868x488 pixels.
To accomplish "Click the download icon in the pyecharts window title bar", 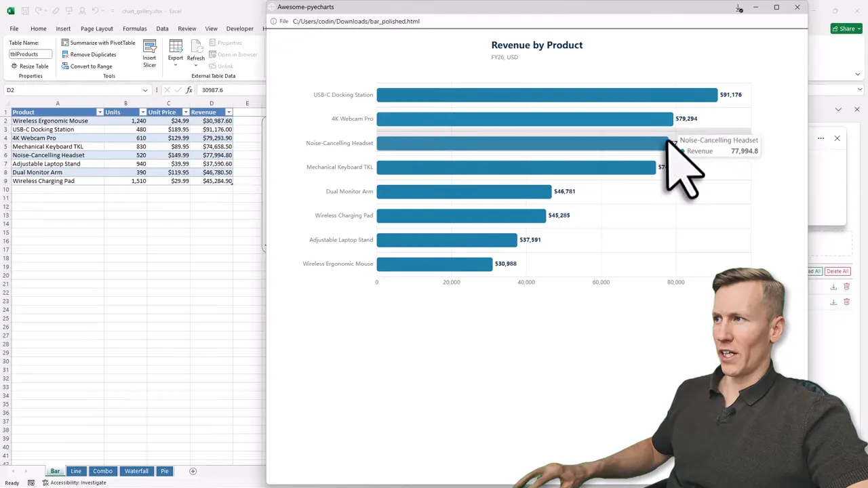I will pyautogui.click(x=739, y=7).
